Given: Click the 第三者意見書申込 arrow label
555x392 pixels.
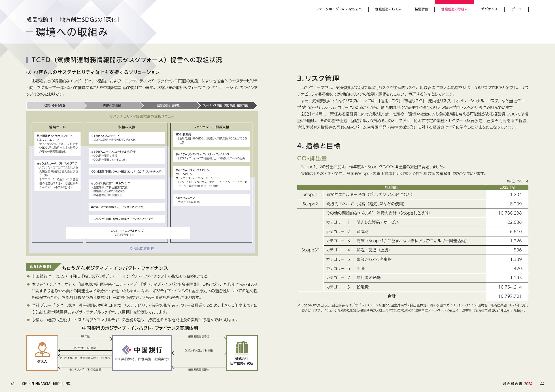Looking at the screenshot, I should click(x=199, y=336).
